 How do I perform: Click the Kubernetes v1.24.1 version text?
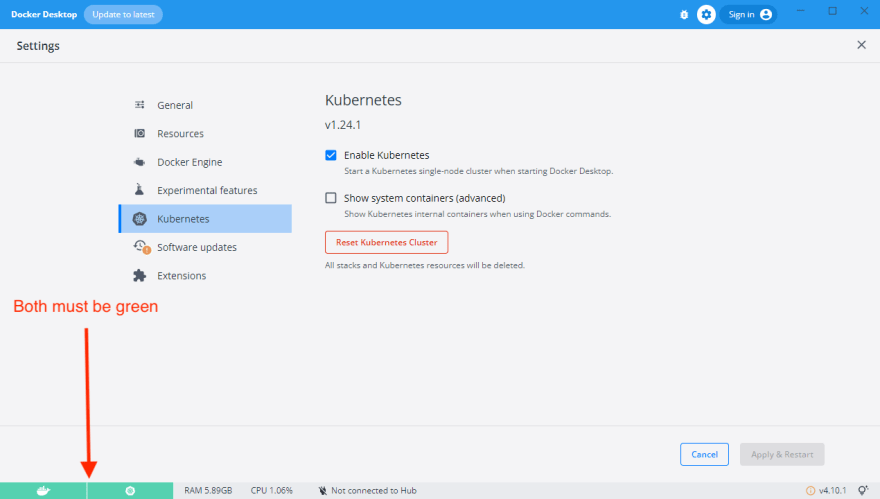[343, 125]
